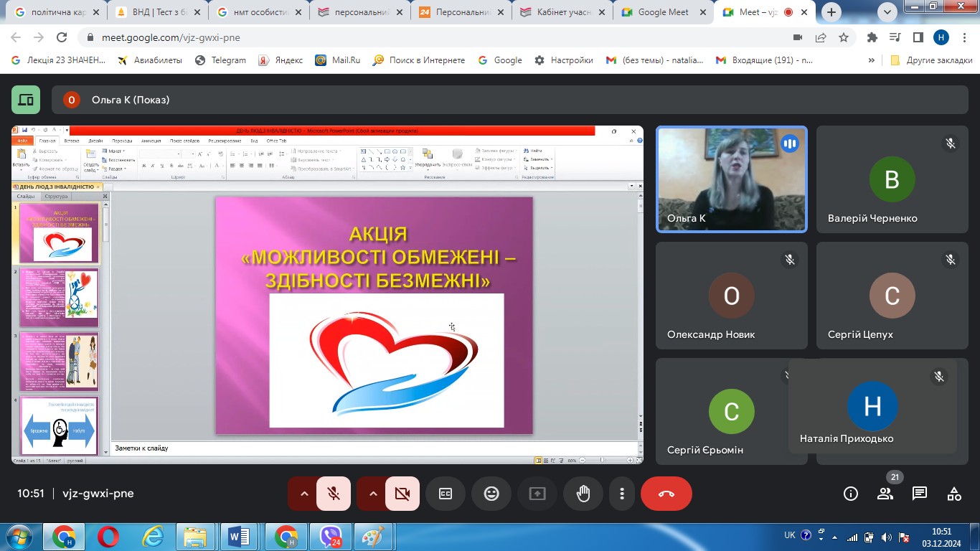Show the participants list with 21 people

point(885,494)
